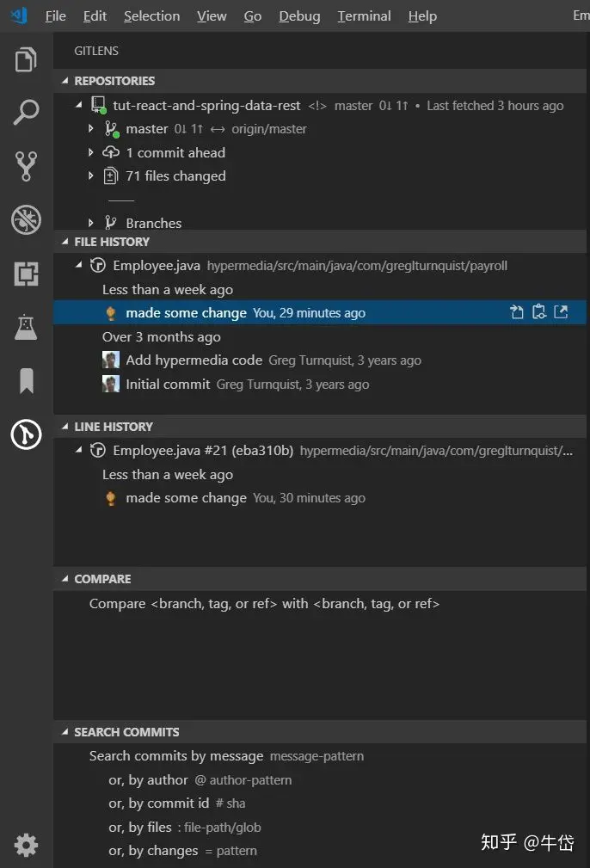Copy commit ID to clipboard icon
This screenshot has width=590, height=868.
click(539, 312)
